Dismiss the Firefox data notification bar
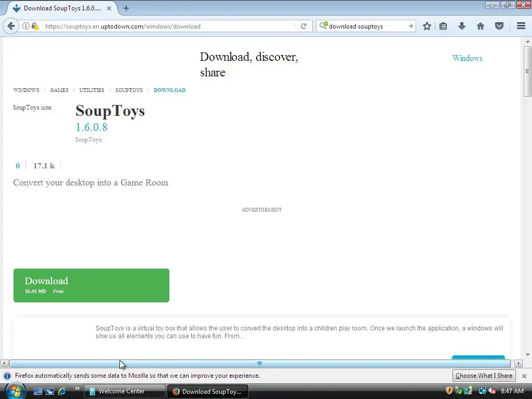 [524, 376]
